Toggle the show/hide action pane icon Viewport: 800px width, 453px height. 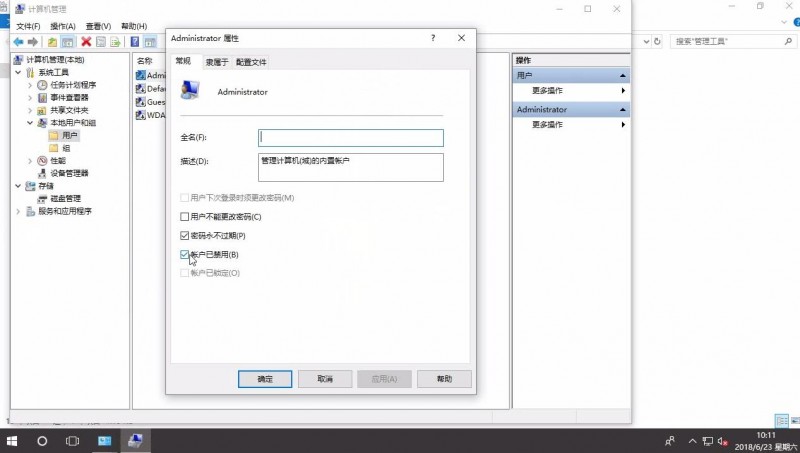150,42
